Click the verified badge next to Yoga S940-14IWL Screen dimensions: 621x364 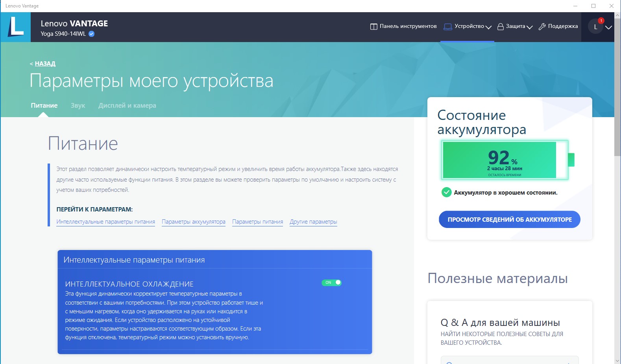(92, 34)
